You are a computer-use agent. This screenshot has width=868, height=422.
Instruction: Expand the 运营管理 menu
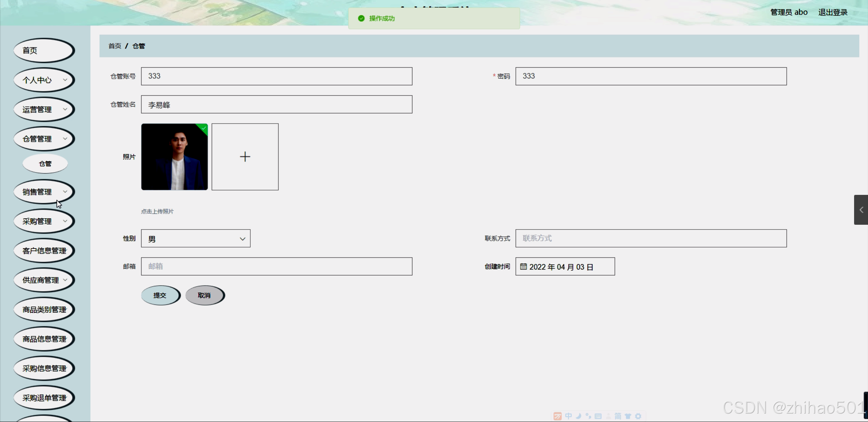click(44, 109)
